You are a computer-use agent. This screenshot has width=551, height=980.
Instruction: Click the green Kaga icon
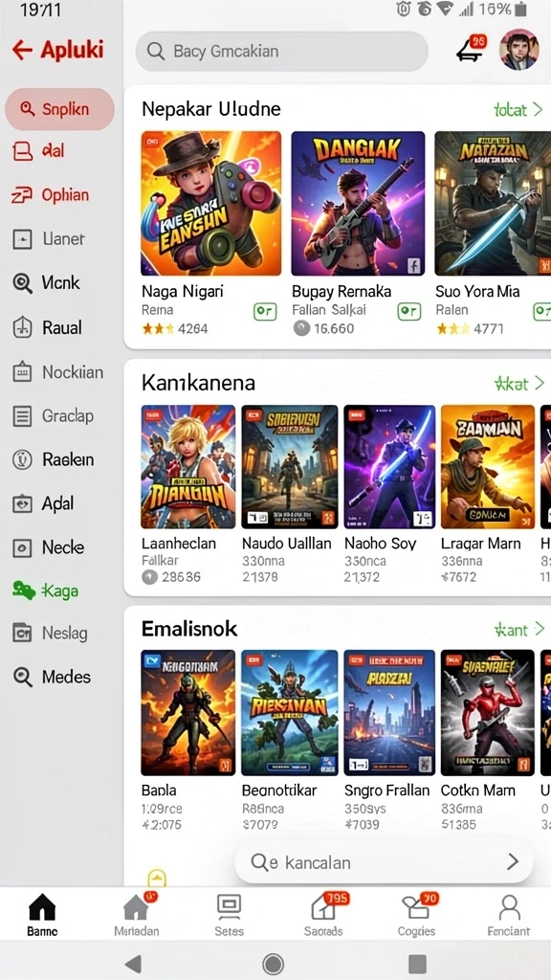click(x=23, y=590)
